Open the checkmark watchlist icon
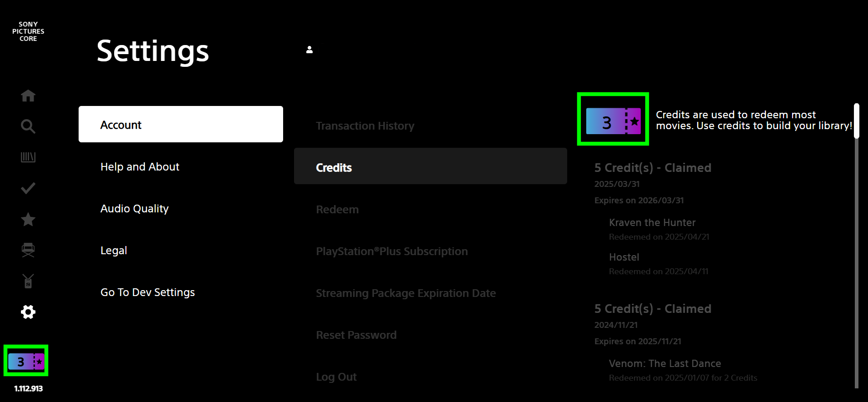Viewport: 868px width, 402px height. pyautogui.click(x=28, y=188)
